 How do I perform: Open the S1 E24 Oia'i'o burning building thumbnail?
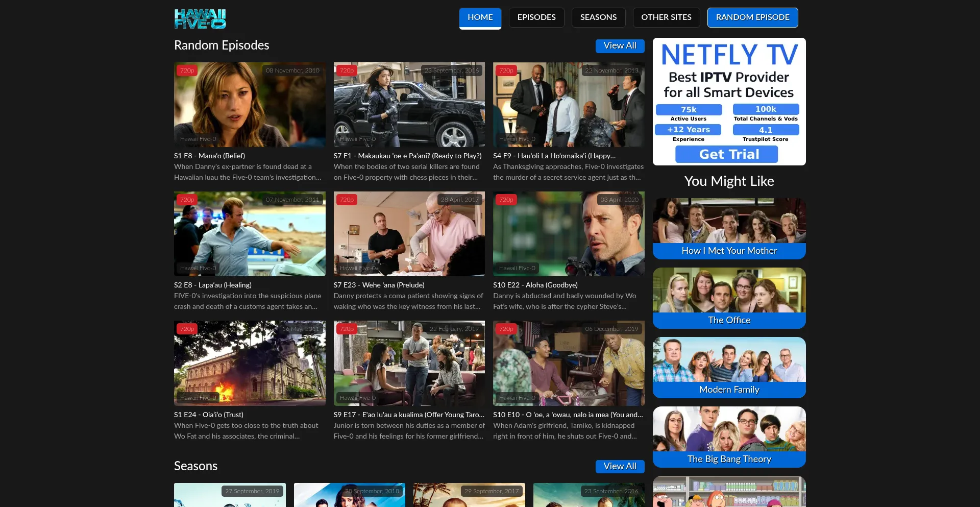[250, 363]
